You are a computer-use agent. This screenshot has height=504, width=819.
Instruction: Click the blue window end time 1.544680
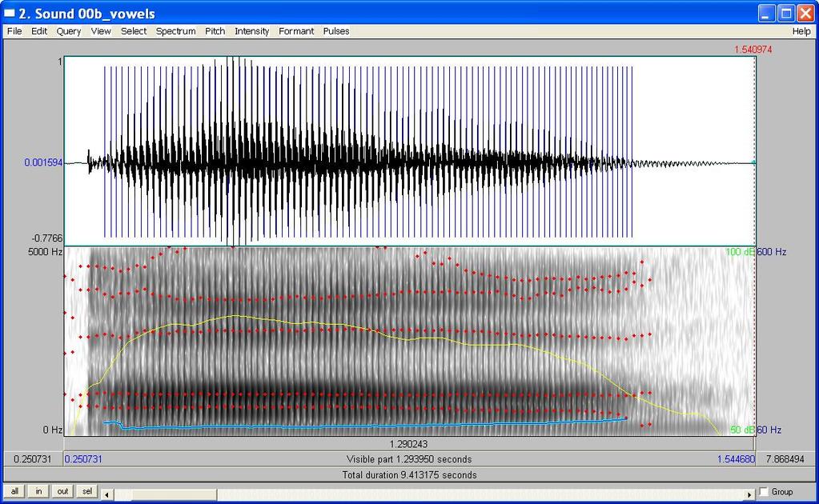(x=736, y=459)
